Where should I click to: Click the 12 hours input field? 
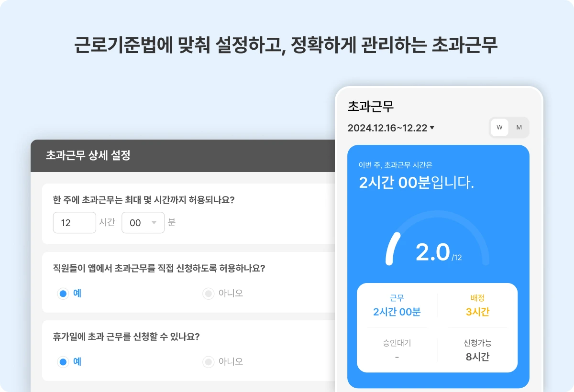(x=74, y=222)
